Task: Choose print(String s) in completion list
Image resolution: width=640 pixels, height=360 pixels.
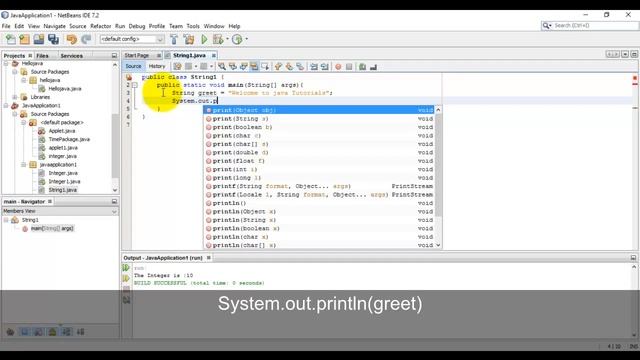Action: click(318, 119)
